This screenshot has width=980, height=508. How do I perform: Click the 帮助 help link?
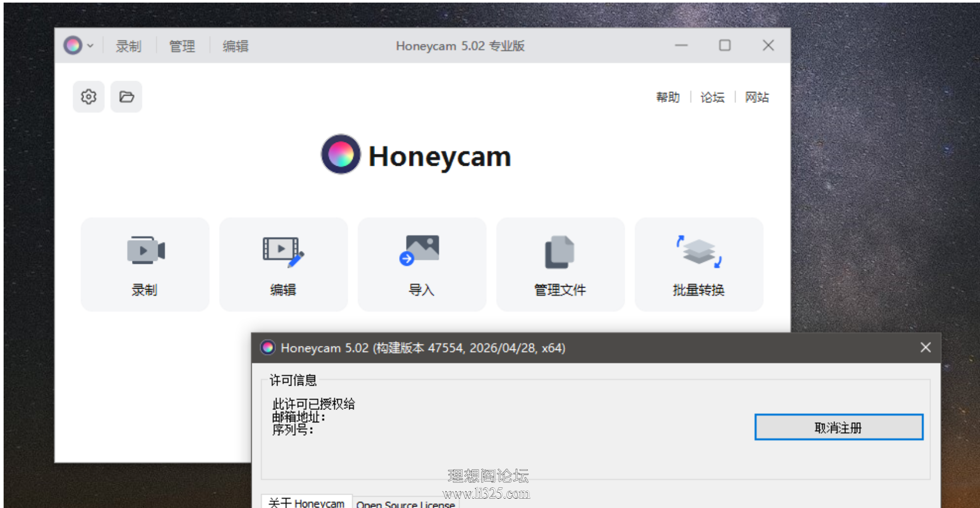668,97
